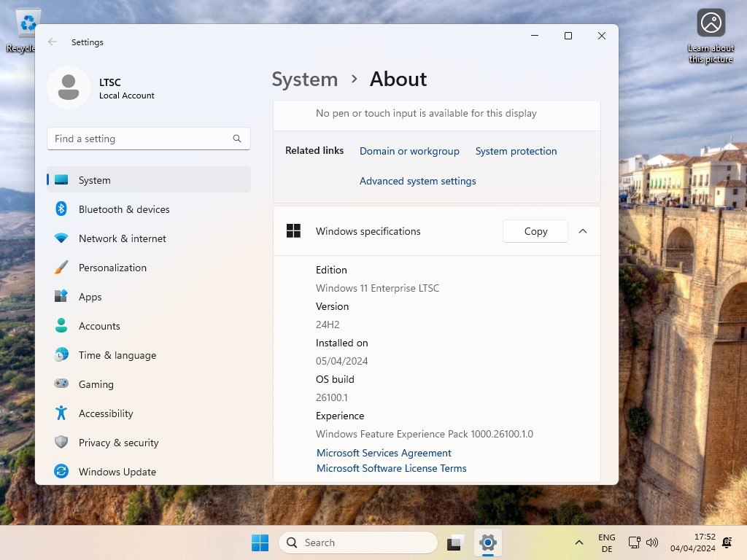Open Advanced system settings link
The height and width of the screenshot is (560, 747).
coord(417,181)
